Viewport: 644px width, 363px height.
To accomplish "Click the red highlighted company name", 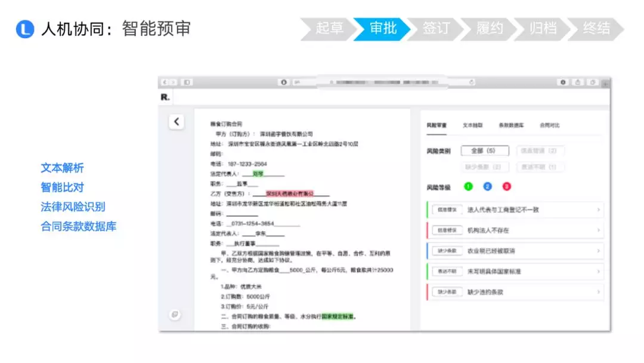I will pyautogui.click(x=290, y=193).
